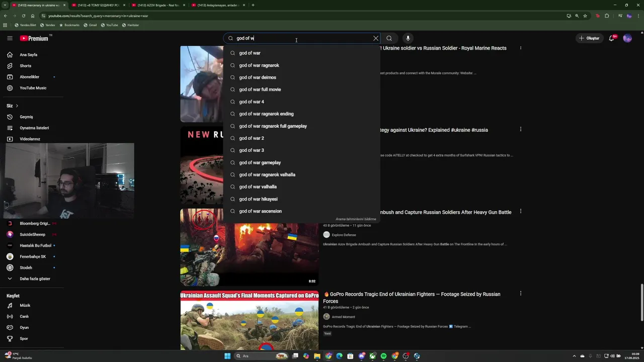Open "GoPro Records Tragic End" video title
This screenshot has height=362, width=644.
[412, 298]
